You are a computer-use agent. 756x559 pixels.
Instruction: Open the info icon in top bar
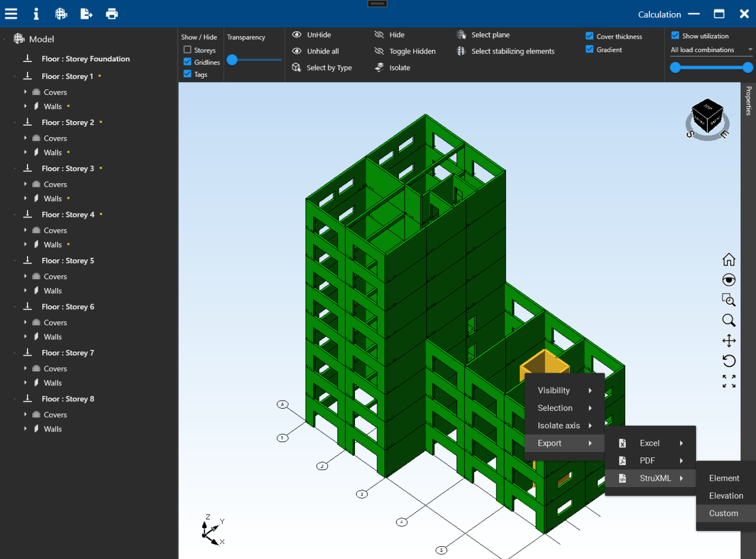(36, 14)
